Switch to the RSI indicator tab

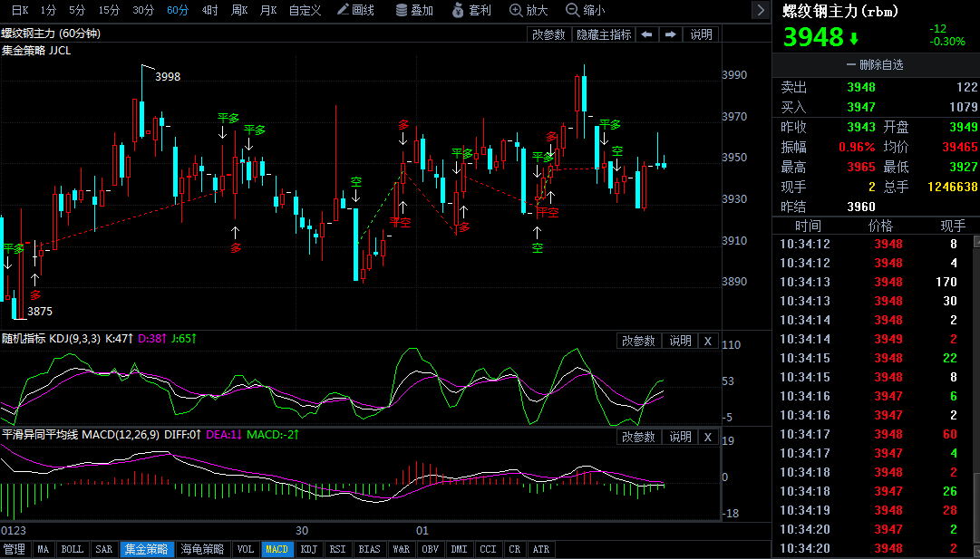pyautogui.click(x=338, y=548)
